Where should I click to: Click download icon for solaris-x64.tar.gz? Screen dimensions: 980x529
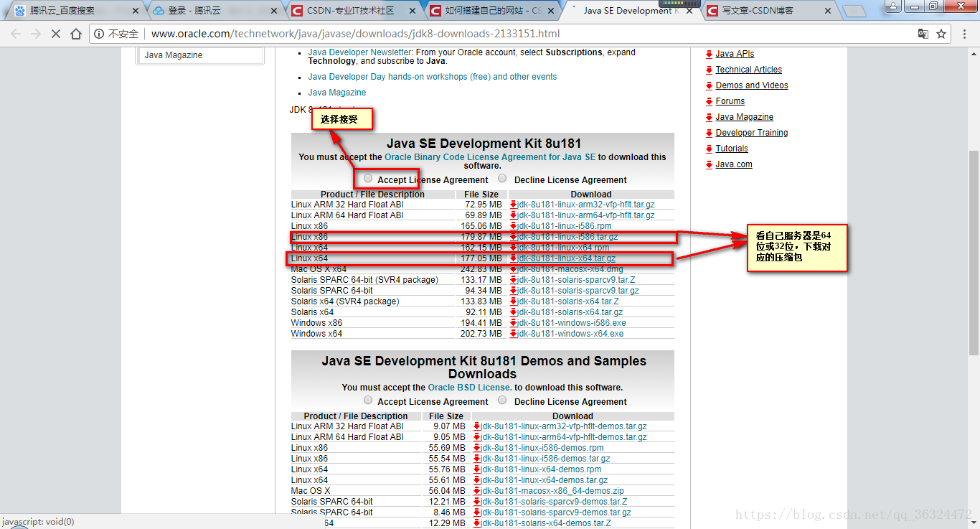click(514, 312)
